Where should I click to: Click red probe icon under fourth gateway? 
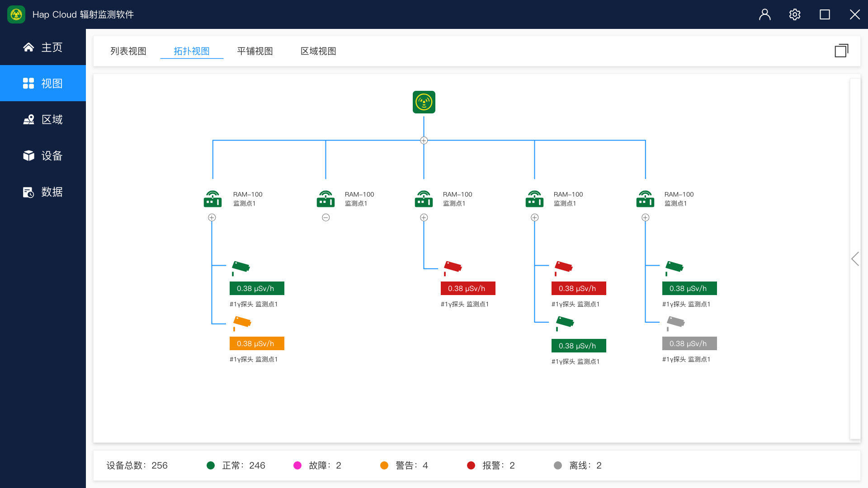tap(563, 268)
